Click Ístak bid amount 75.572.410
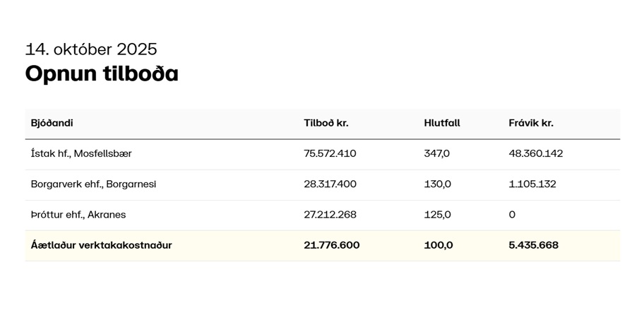This screenshot has height=332, width=644. click(330, 153)
